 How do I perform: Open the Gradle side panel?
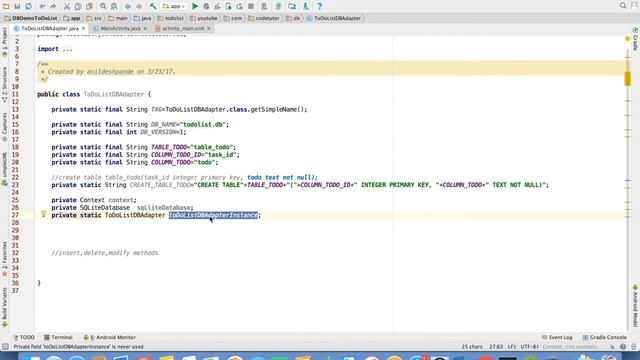[x=635, y=40]
